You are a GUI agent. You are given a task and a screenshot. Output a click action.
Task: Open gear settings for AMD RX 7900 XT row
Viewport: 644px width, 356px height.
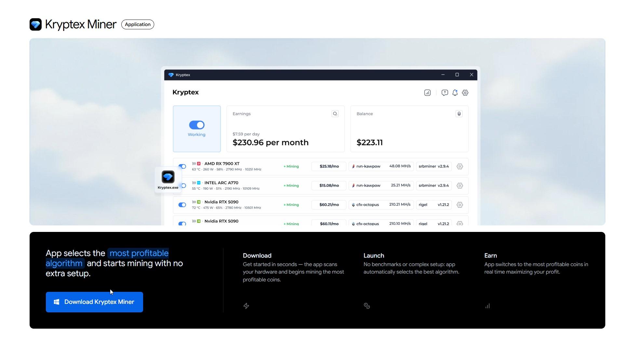point(460,166)
